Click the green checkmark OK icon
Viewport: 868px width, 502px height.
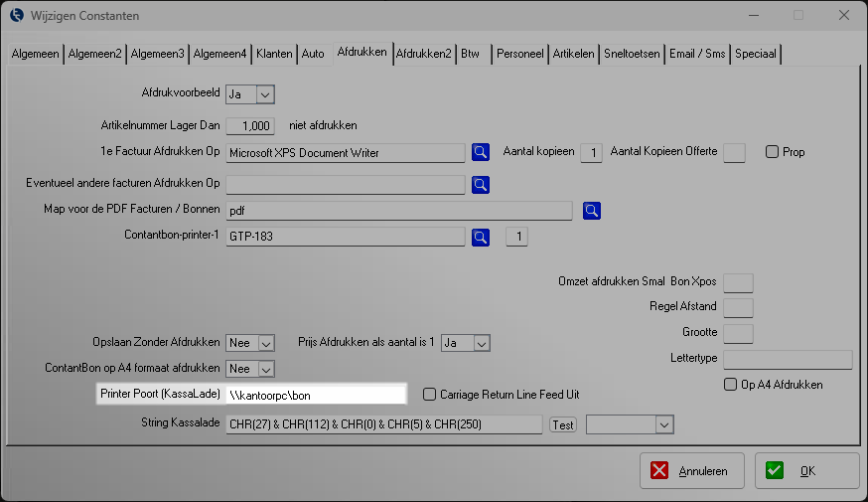pyautogui.click(x=775, y=471)
